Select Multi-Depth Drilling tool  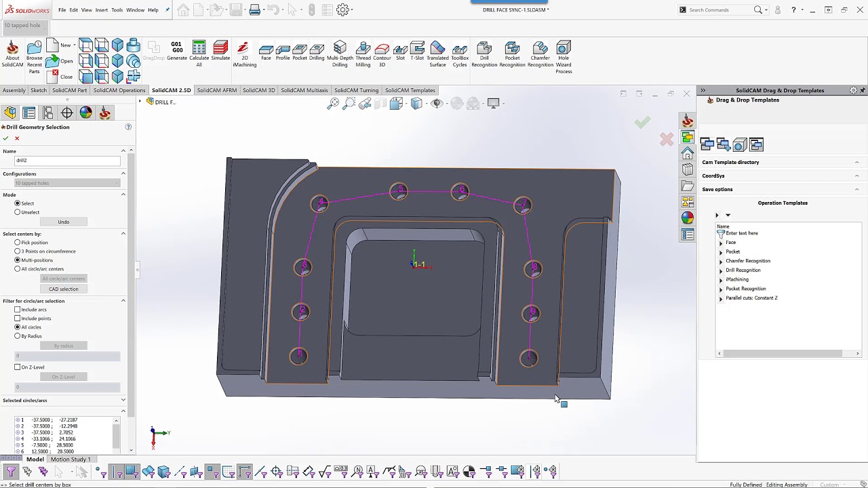[340, 54]
